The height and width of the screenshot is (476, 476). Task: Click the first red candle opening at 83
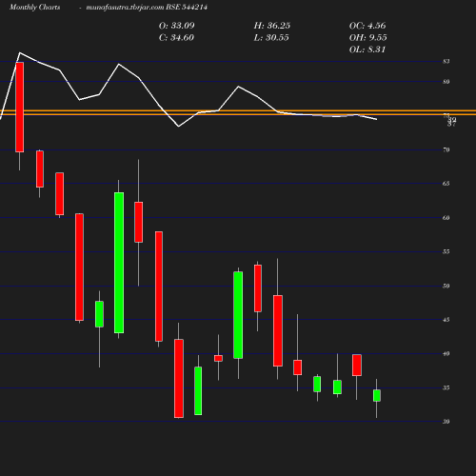coord(20,108)
